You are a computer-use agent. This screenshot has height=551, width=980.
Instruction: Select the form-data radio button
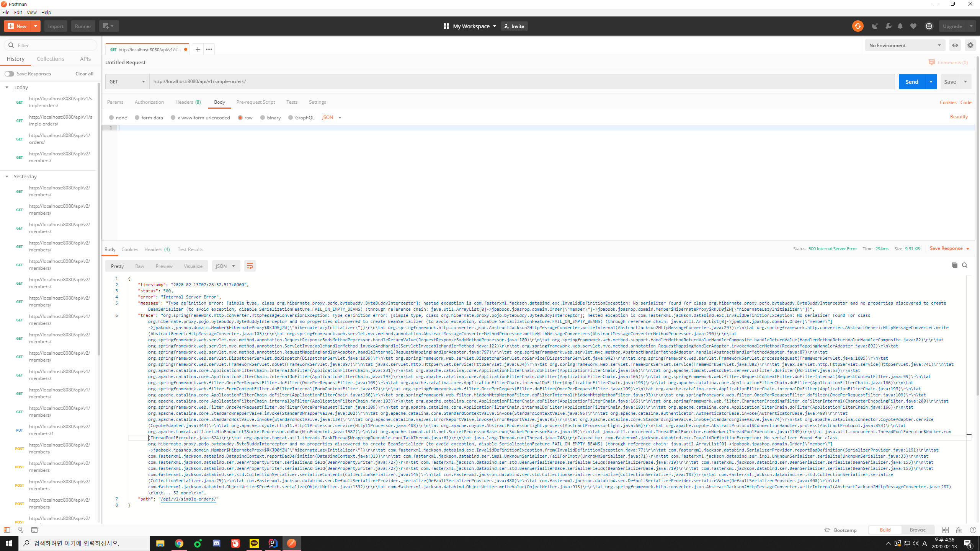click(x=137, y=117)
